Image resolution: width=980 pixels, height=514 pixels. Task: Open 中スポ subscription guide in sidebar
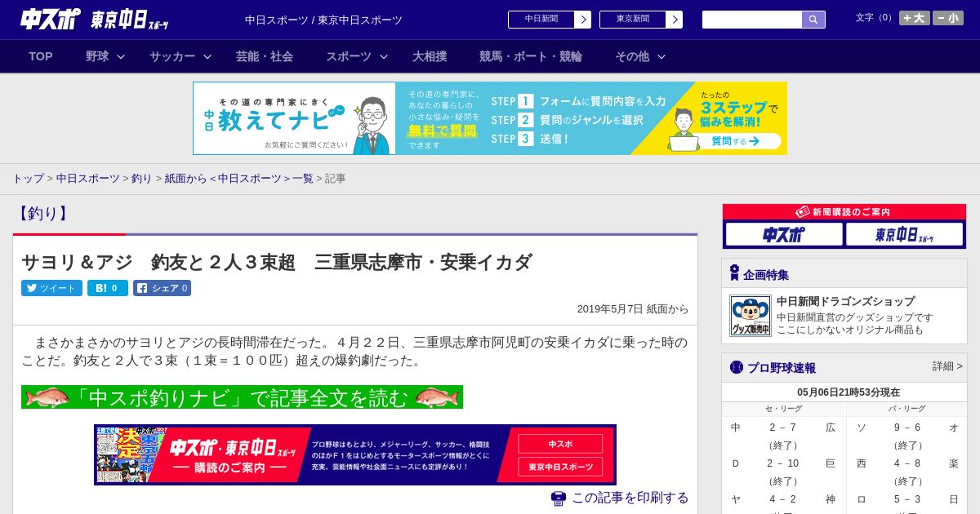click(x=784, y=235)
